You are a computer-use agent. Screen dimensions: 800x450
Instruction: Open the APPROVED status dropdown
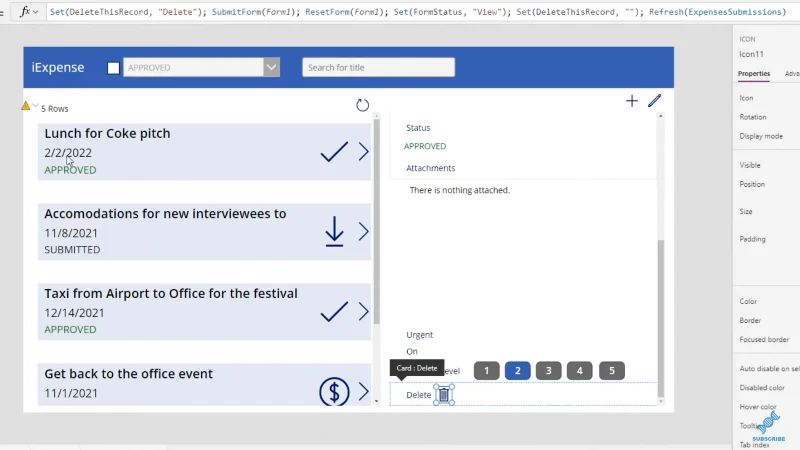point(271,67)
